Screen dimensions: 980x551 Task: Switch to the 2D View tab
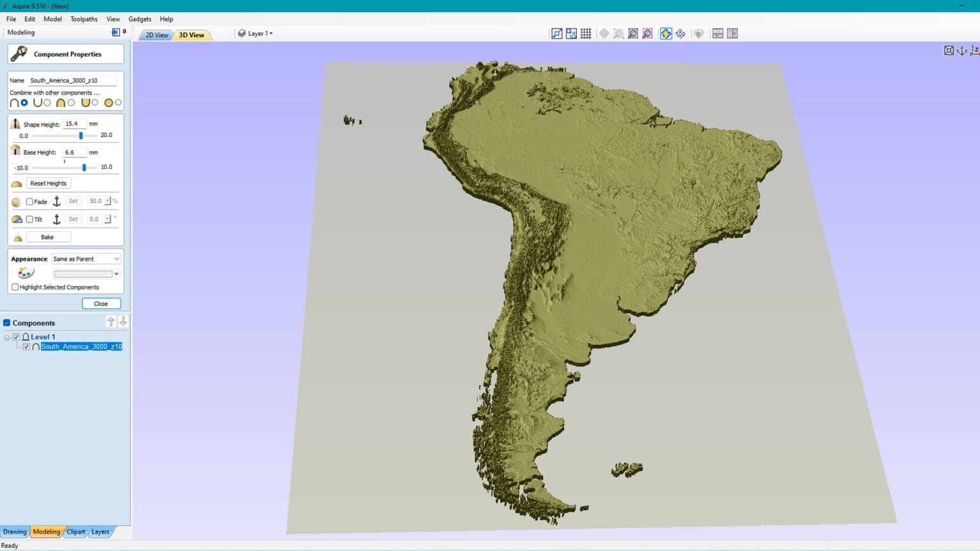tap(155, 35)
